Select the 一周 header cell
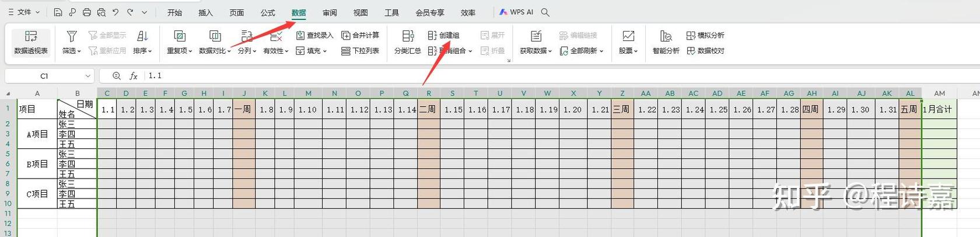 (x=243, y=109)
